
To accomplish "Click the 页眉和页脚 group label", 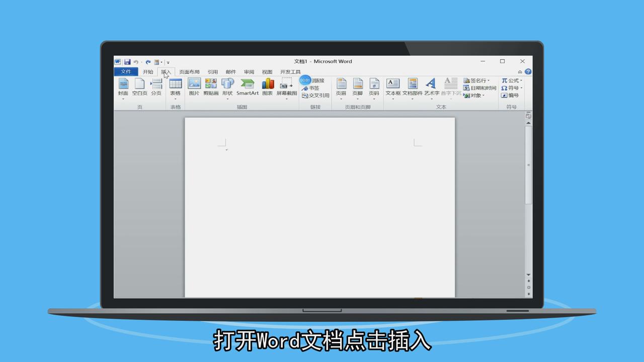I will pos(358,107).
